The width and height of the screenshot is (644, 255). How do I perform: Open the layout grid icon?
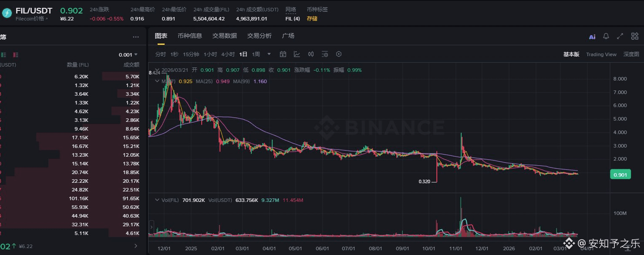click(634, 37)
